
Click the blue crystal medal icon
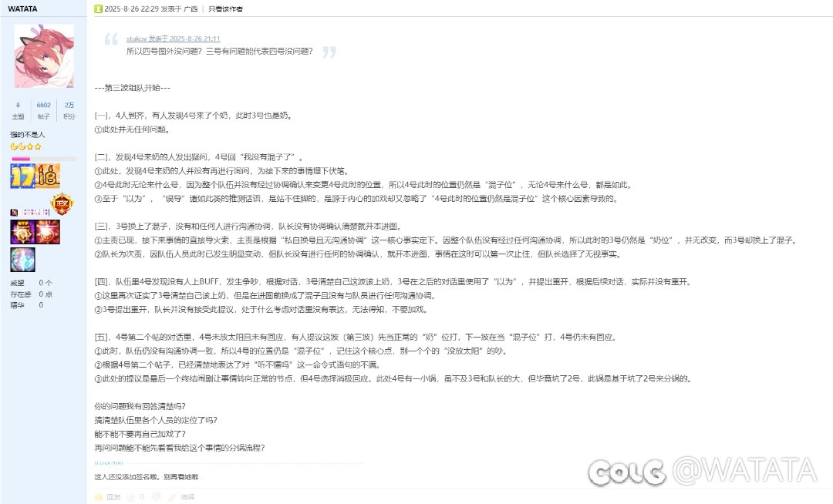click(23, 260)
